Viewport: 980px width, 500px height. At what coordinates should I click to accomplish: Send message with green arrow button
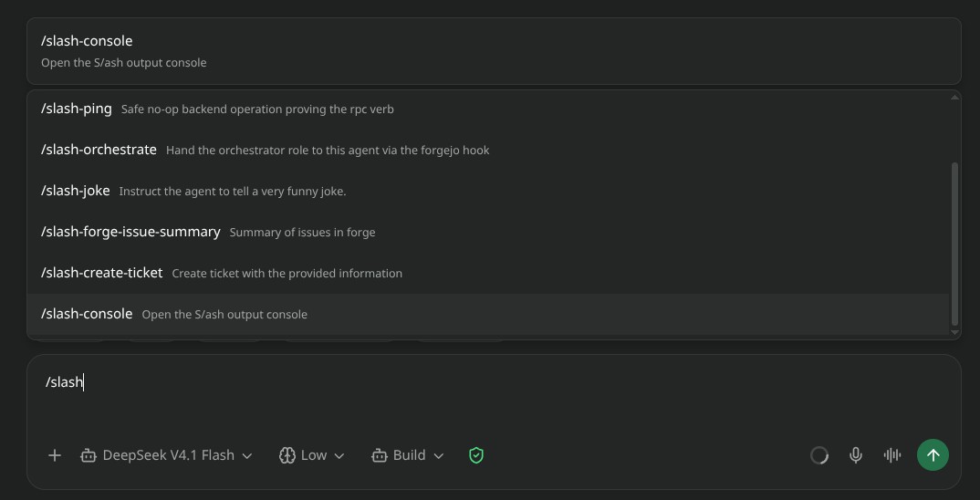[933, 455]
